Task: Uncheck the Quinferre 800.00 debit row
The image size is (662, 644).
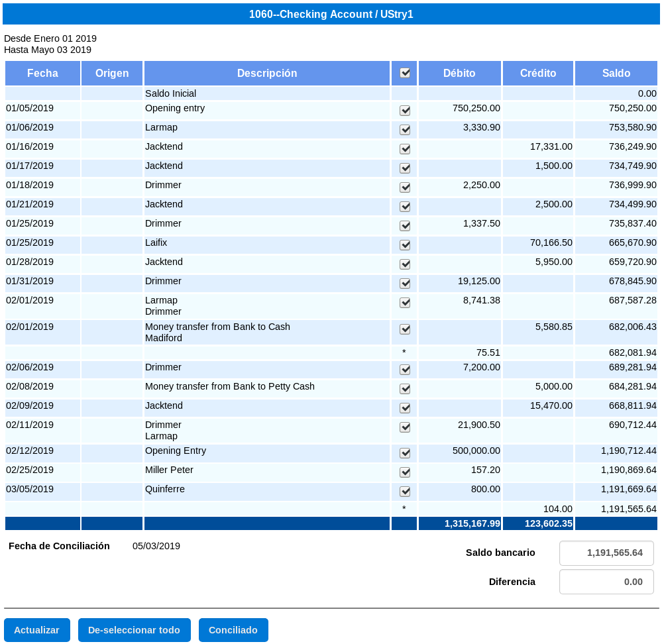Action: click(405, 492)
